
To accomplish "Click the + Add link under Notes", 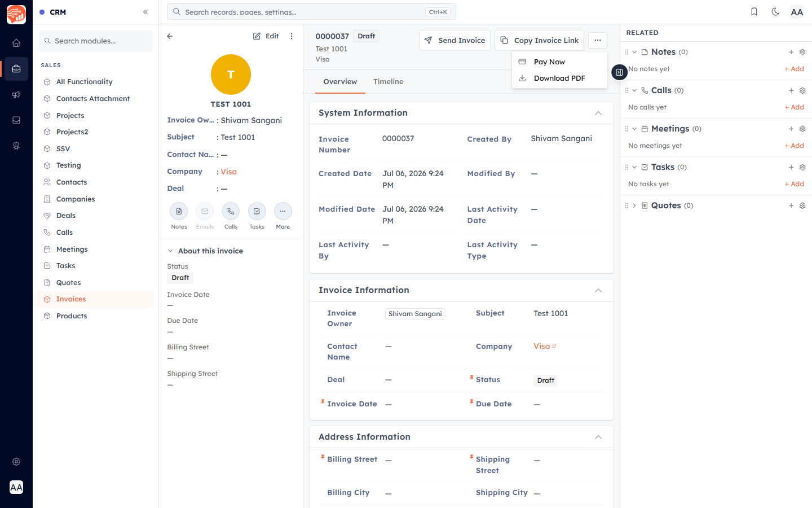I will point(794,69).
